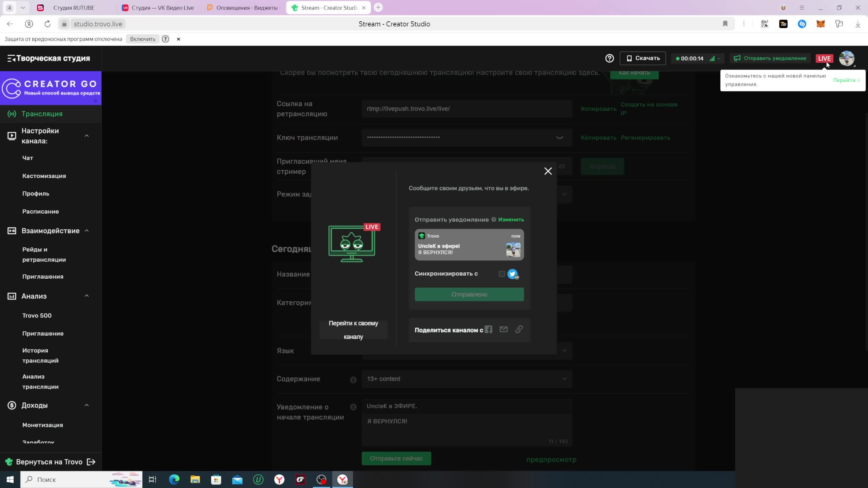The height and width of the screenshot is (488, 868).
Task: Click Вернуться на Trovo
Action: [x=51, y=462]
